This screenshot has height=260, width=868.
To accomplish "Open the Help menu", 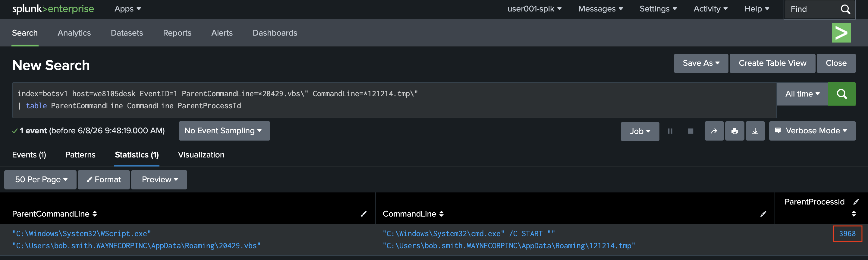I will pos(756,9).
